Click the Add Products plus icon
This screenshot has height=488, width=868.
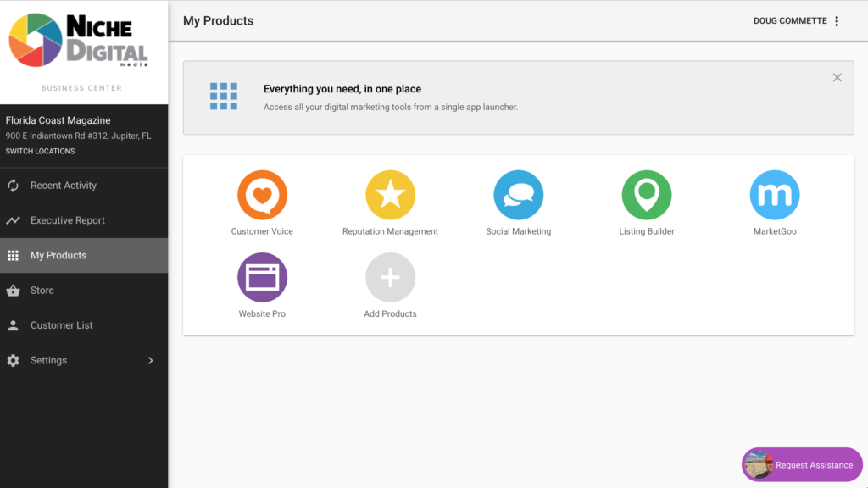390,277
